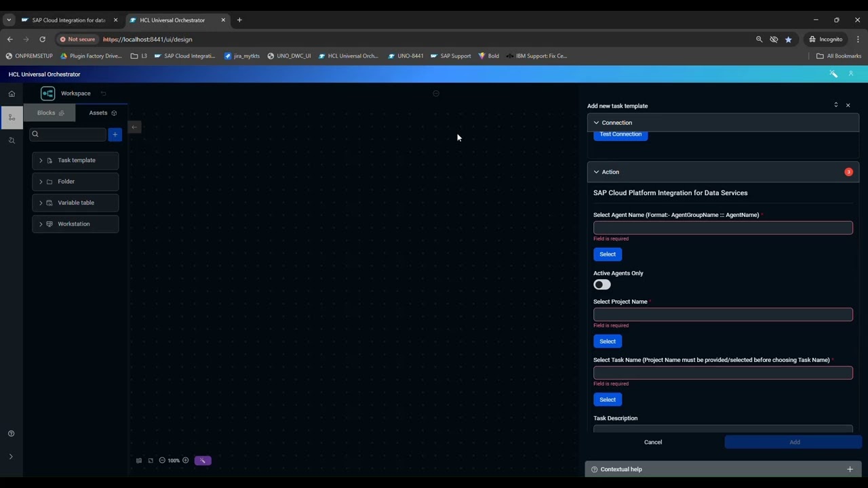Click the Contextual help bar label
Screen dimensions: 868x488
(x=621, y=469)
